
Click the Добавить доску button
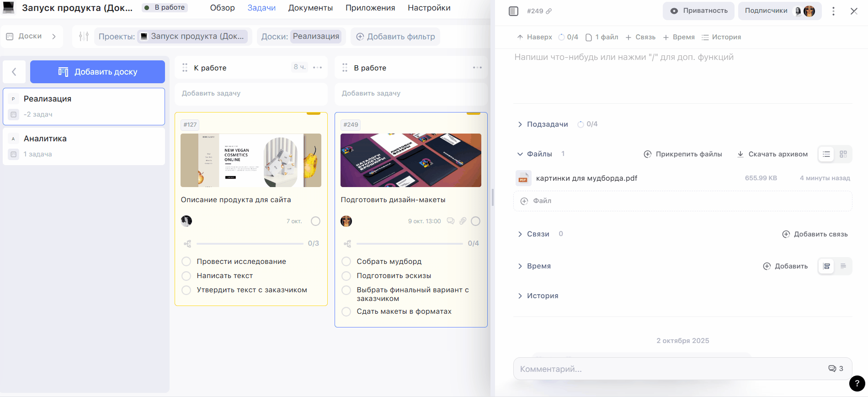pyautogui.click(x=97, y=72)
